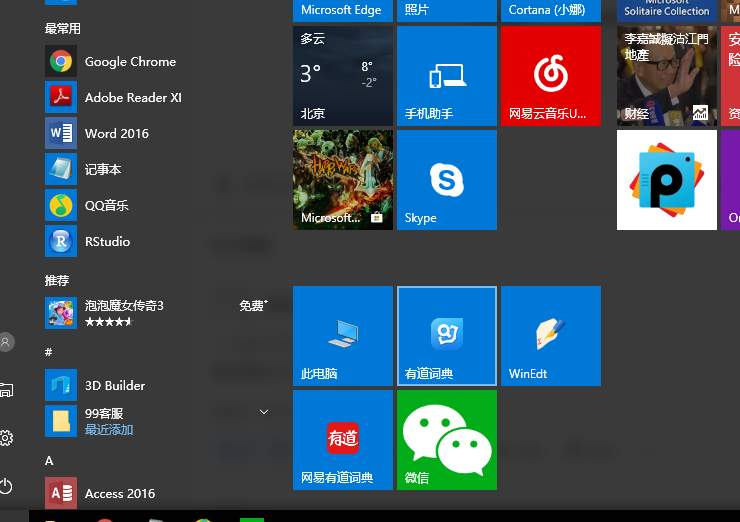Open the Power options button
740x522 pixels.
pyautogui.click(x=6, y=486)
